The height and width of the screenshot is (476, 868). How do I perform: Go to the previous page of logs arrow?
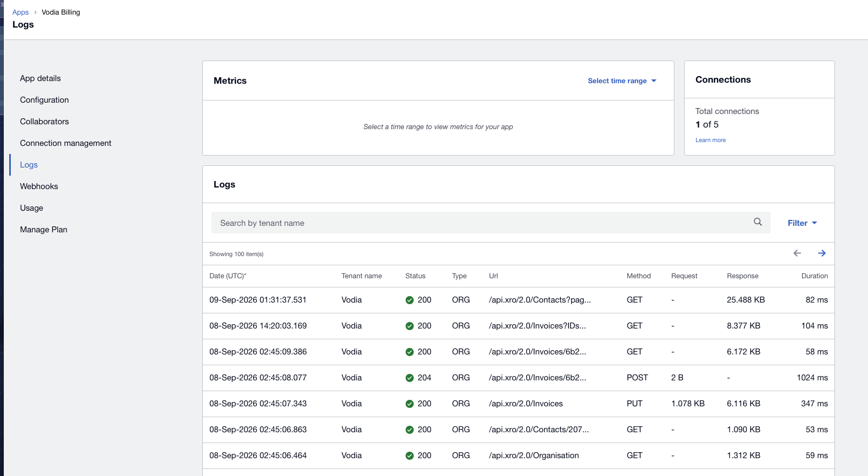[797, 253]
